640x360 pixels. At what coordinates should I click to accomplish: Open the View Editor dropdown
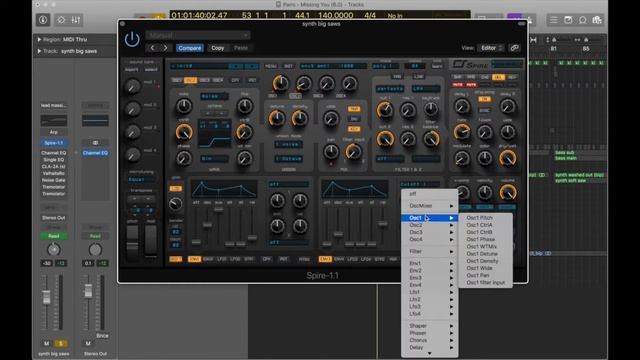[x=491, y=48]
